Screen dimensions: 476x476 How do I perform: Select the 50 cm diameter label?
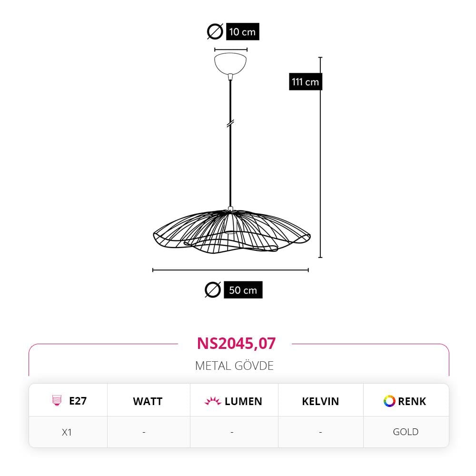243,290
